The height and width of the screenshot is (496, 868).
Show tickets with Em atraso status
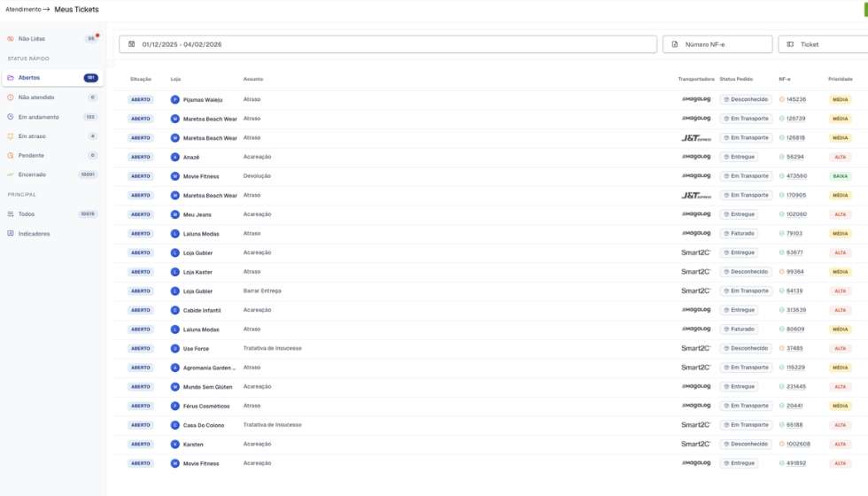(32, 136)
